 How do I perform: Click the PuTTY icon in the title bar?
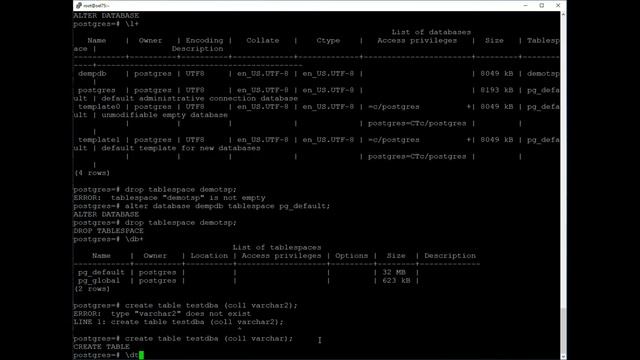(x=79, y=5)
